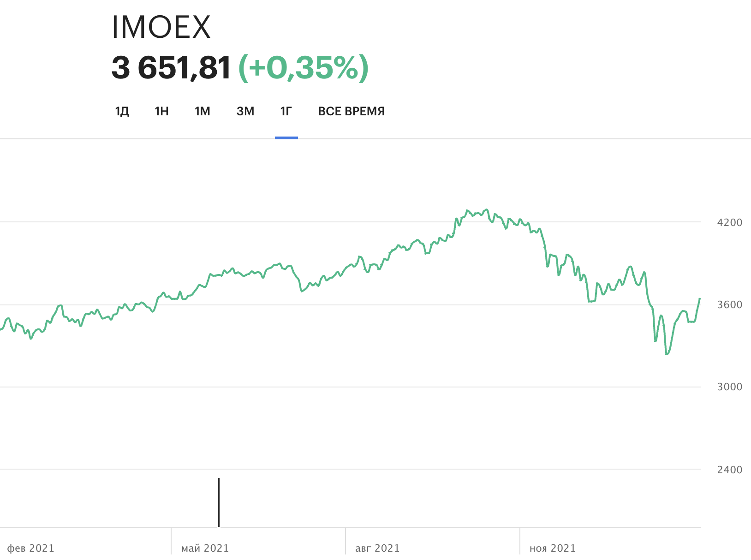Click the blue active-tab underline below 1Г
The width and height of the screenshot is (751, 560).
(286, 137)
